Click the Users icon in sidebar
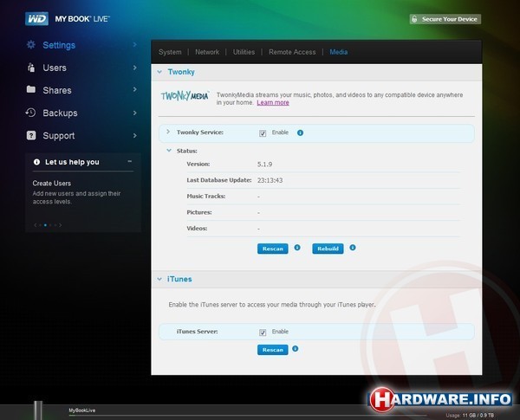 (32, 68)
